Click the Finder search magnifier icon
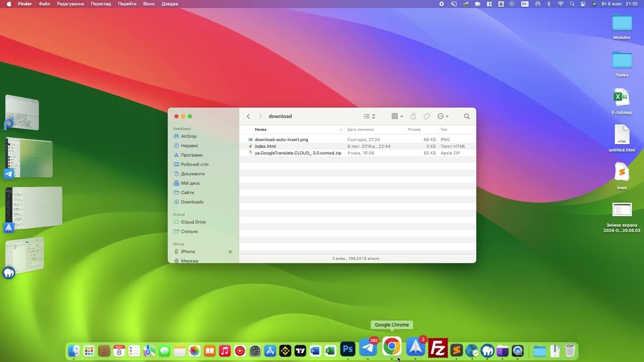Viewport: 644px width, 362px height. click(x=467, y=116)
